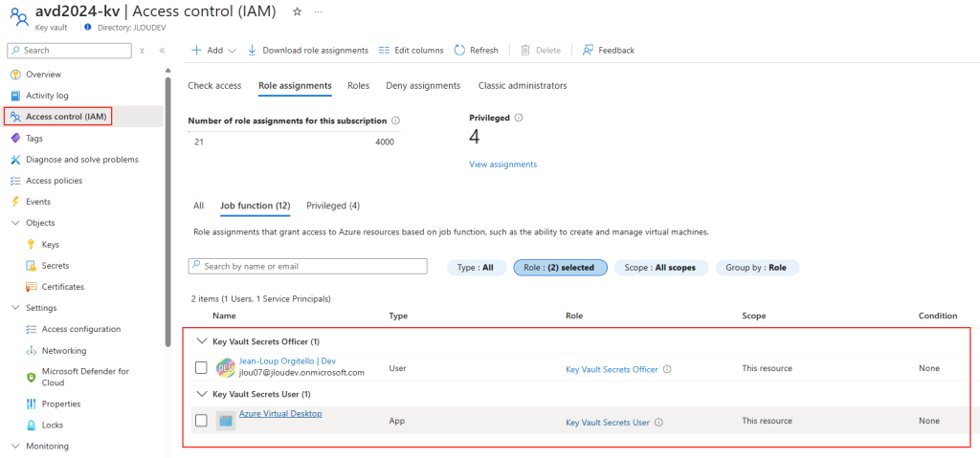This screenshot has height=458, width=980.
Task: Click the info icon beside Privileged
Action: pos(520,118)
